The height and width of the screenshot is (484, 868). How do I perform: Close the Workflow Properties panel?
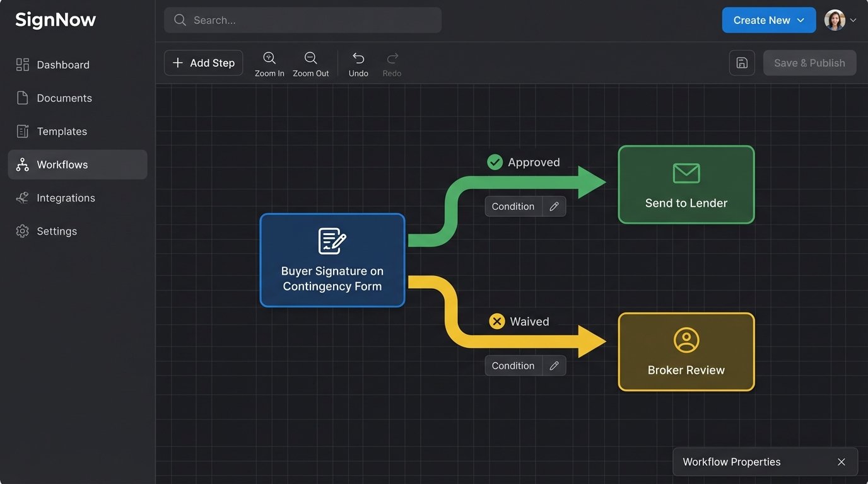pyautogui.click(x=841, y=462)
